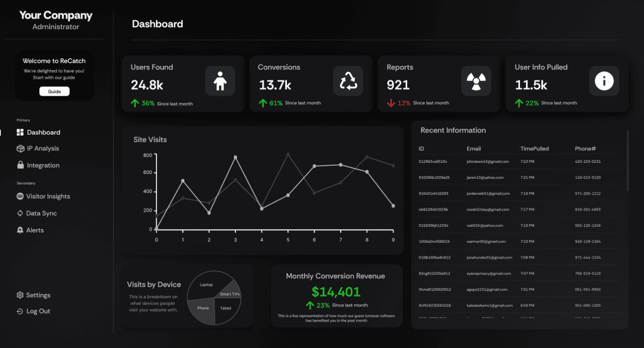Click the 6:58 PM time entry
This screenshot has width=644, height=348.
(x=527, y=305)
